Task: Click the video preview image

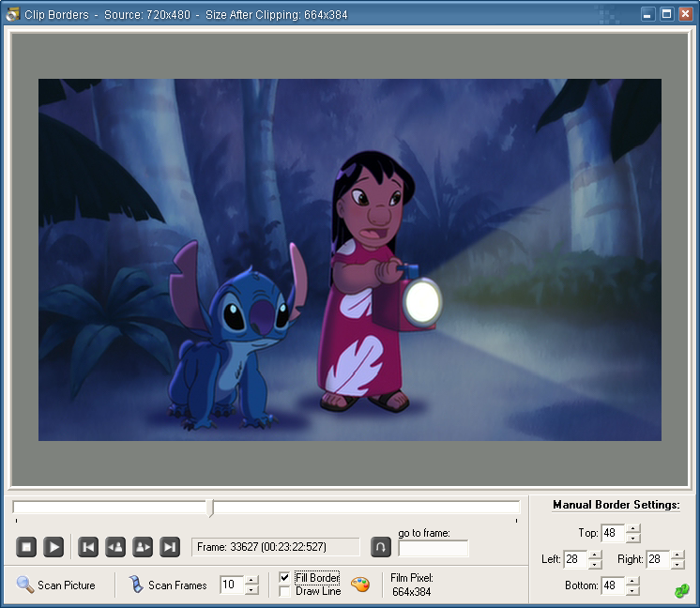Action: pos(350,260)
